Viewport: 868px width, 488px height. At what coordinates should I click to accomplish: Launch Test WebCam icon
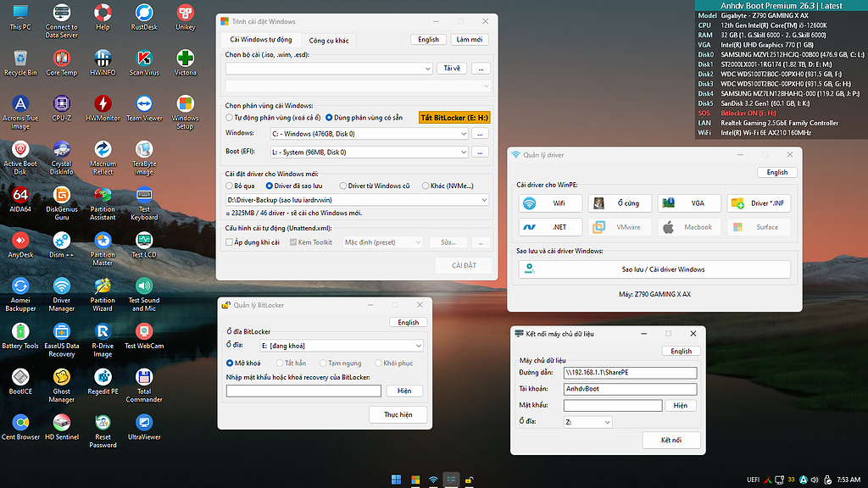click(144, 335)
